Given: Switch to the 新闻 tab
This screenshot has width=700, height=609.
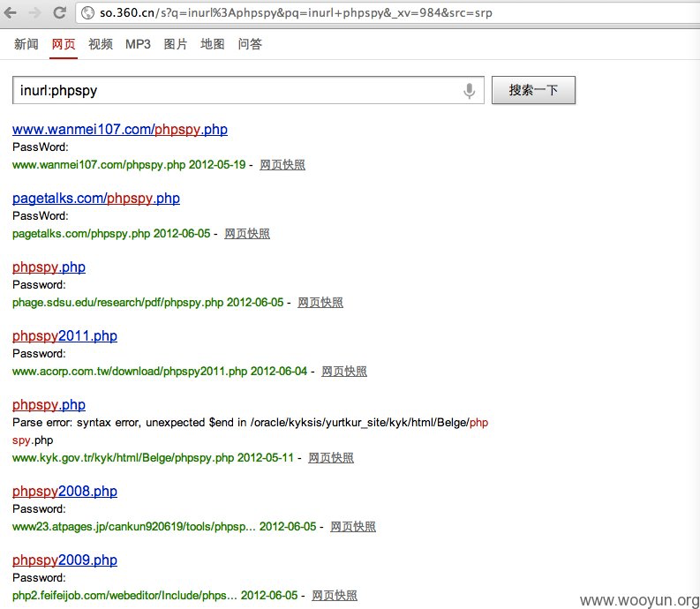Looking at the screenshot, I should click(x=26, y=44).
